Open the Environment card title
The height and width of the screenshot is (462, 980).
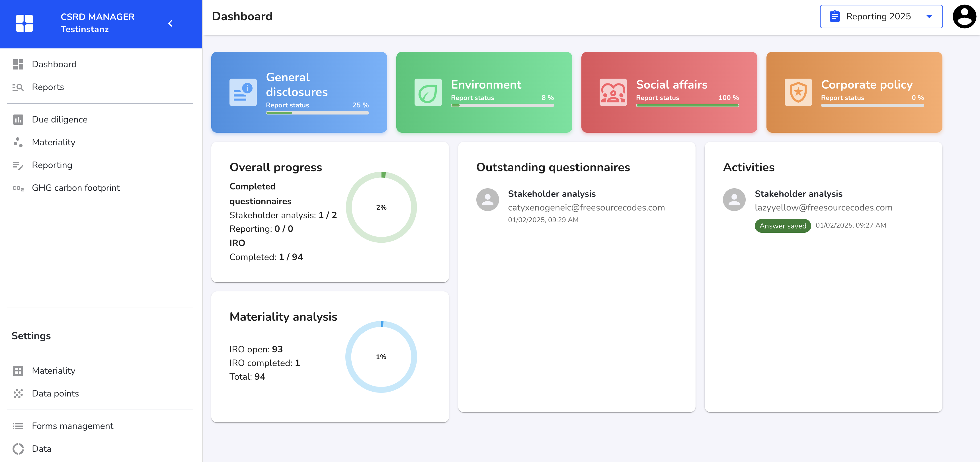486,85
